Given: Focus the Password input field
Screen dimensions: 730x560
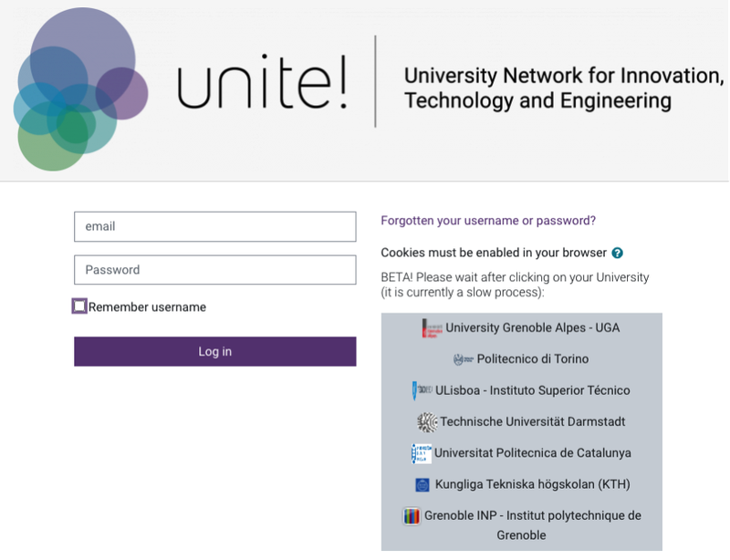Looking at the screenshot, I should point(215,270).
